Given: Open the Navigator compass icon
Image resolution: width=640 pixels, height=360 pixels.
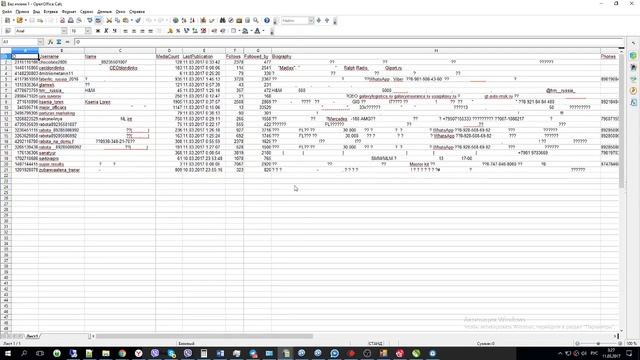Looking at the screenshot, I should [231, 20].
